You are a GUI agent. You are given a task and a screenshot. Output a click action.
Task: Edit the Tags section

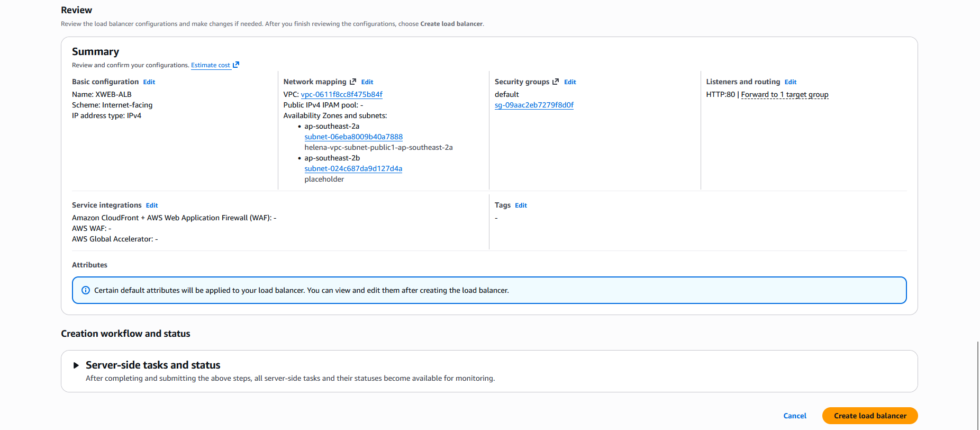[x=521, y=205]
